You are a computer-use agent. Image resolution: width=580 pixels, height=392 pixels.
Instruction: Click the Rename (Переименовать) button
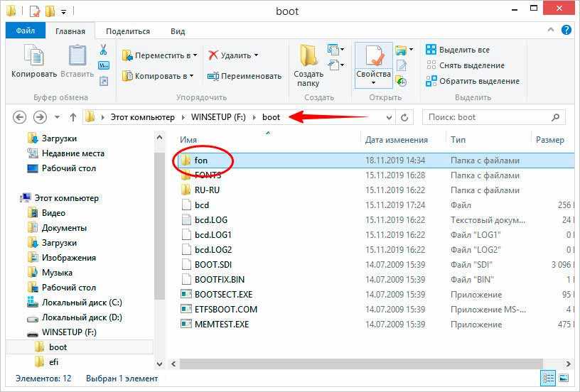(245, 76)
